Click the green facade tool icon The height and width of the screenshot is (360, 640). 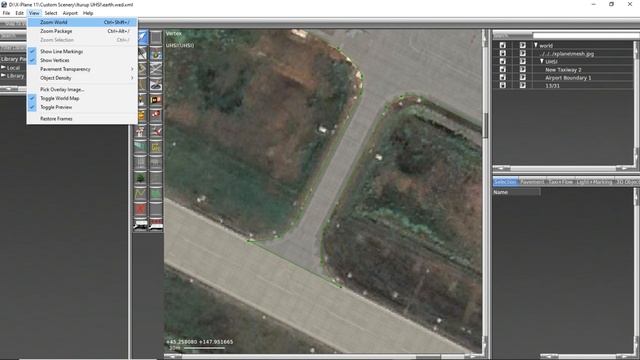(140, 147)
